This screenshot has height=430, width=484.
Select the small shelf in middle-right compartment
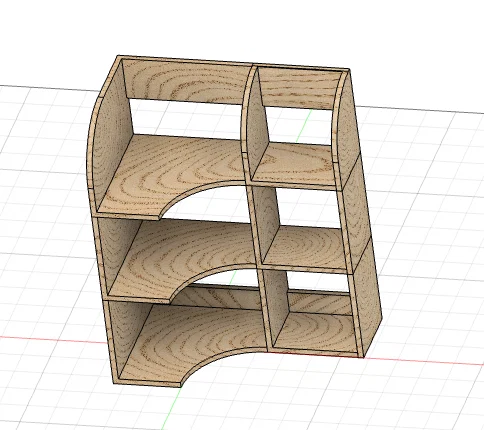[x=307, y=247]
